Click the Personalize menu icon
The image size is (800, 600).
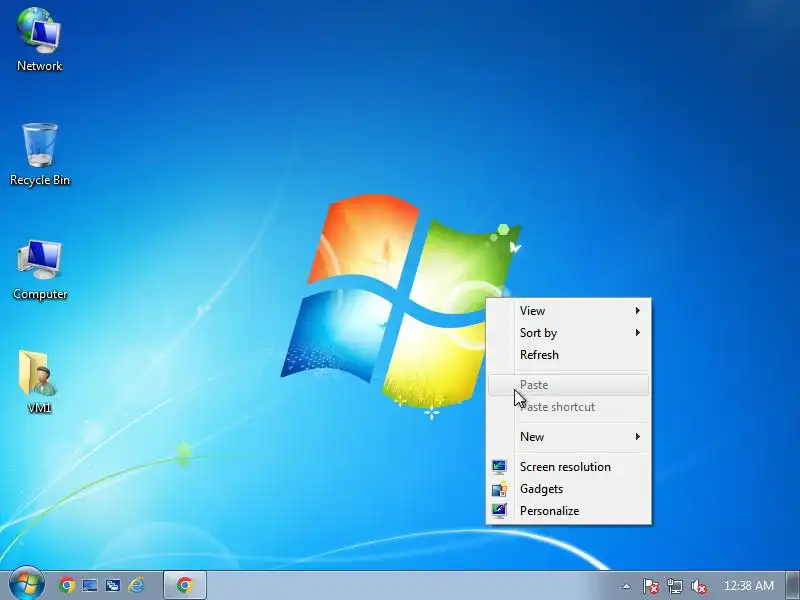pyautogui.click(x=499, y=511)
